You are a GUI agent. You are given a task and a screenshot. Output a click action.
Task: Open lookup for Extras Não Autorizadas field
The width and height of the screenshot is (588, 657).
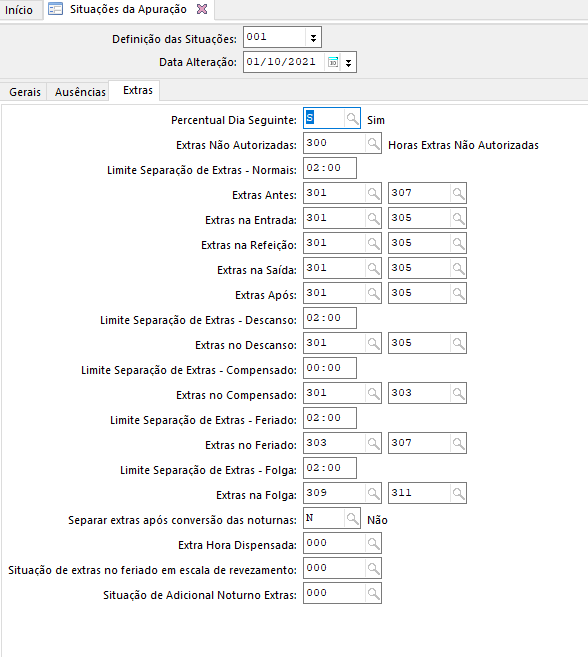(373, 144)
